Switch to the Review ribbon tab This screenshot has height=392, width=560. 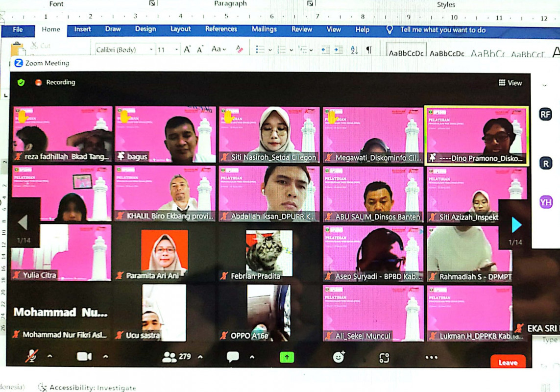coord(302,29)
